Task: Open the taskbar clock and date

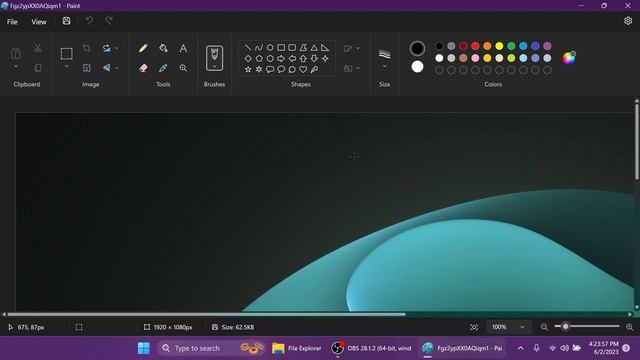Action: point(603,348)
